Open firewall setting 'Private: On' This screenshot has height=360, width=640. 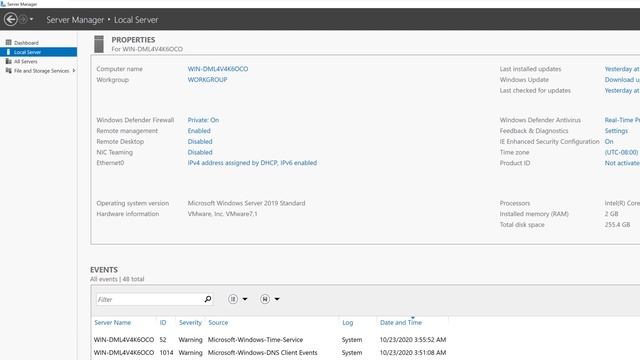pyautogui.click(x=203, y=120)
